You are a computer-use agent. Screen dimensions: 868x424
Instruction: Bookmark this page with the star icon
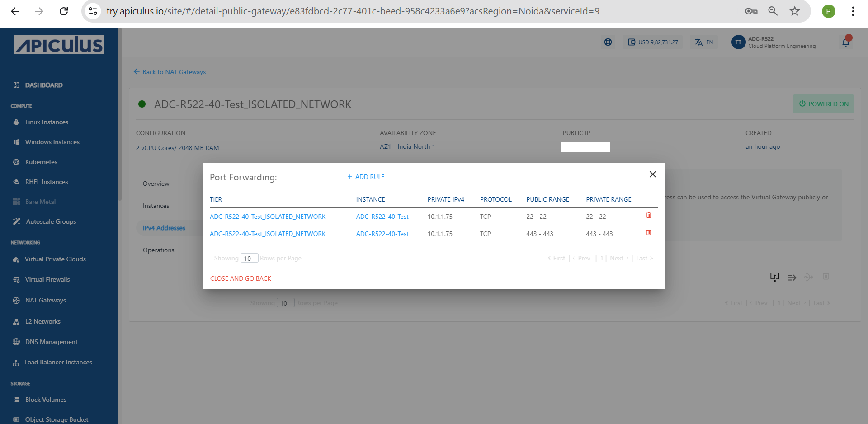coord(795,11)
